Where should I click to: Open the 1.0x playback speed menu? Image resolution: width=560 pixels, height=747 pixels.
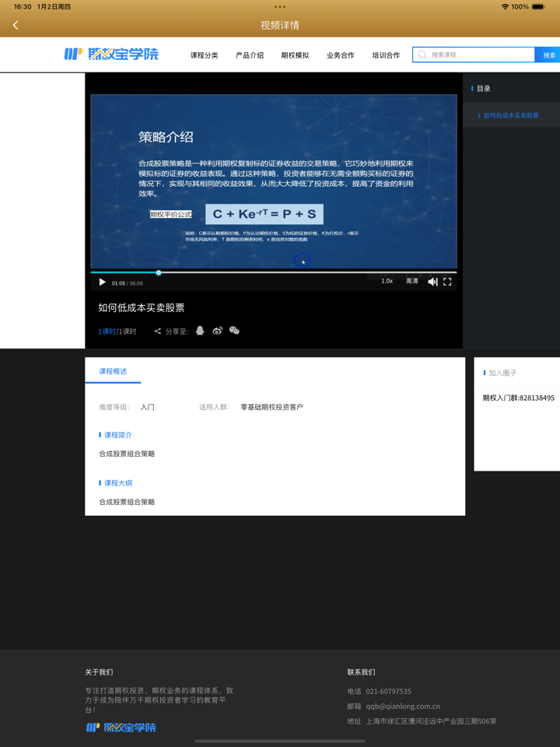point(387,281)
